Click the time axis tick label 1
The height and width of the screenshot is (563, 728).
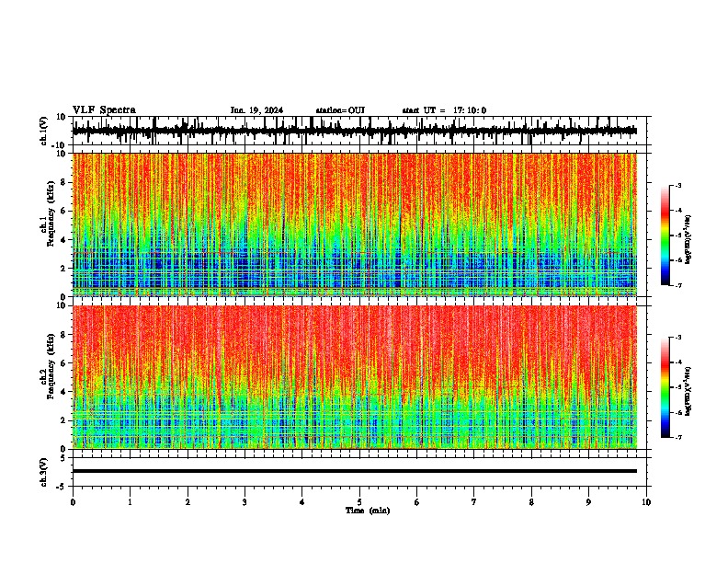(x=130, y=502)
